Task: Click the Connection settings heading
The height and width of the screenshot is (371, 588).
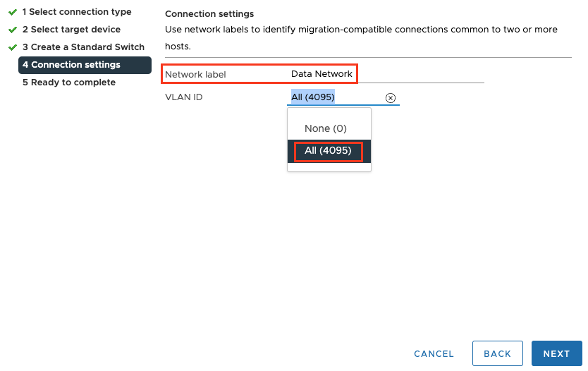Action: [209, 14]
